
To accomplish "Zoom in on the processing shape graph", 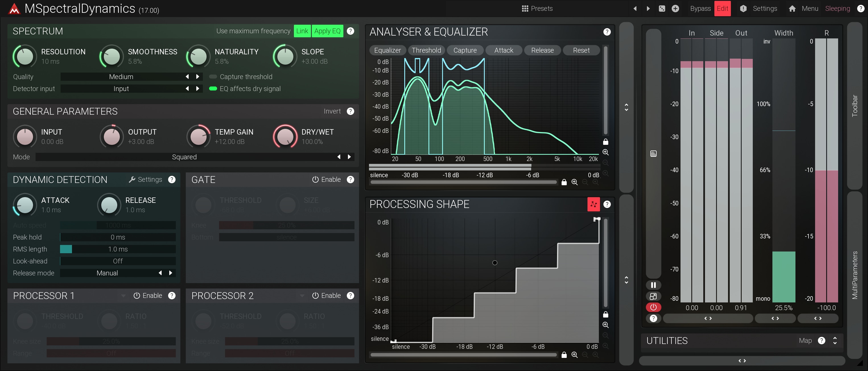I will (x=605, y=325).
